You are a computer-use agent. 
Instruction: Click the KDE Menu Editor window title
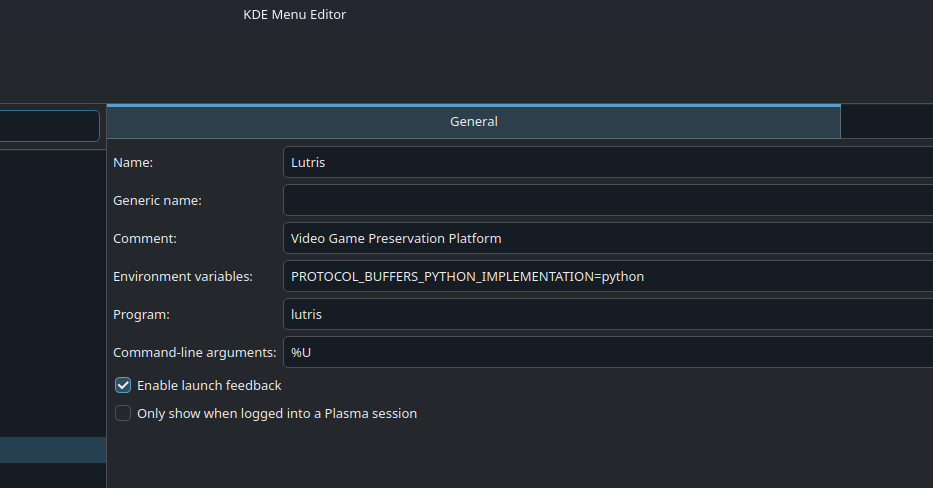click(295, 14)
